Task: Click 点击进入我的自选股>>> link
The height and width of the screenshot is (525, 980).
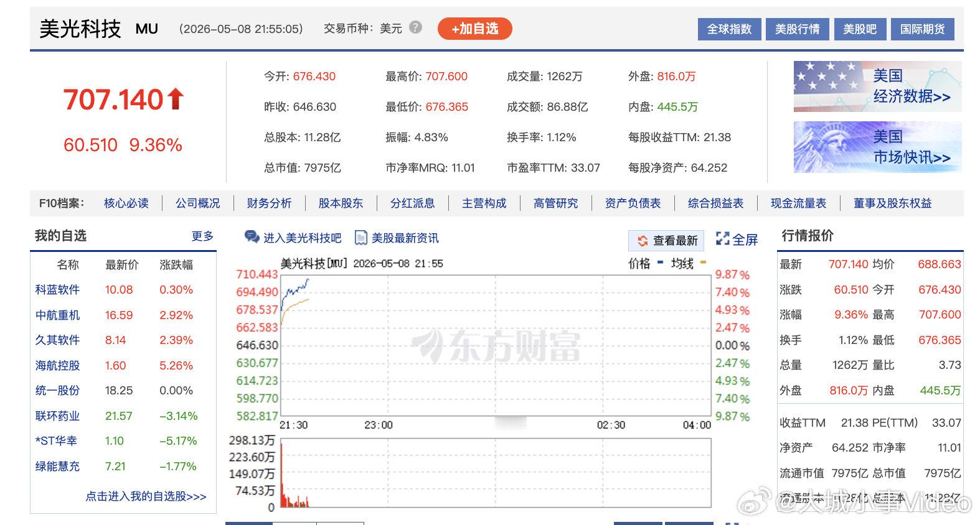Action: [x=146, y=496]
